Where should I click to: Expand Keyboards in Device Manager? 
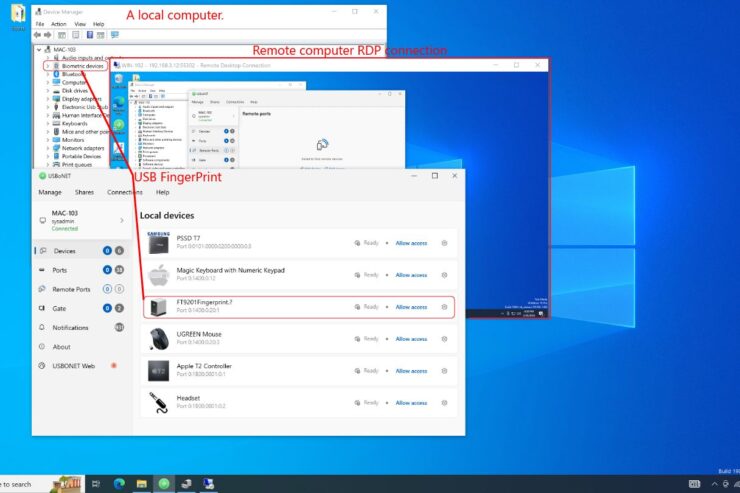click(x=48, y=124)
